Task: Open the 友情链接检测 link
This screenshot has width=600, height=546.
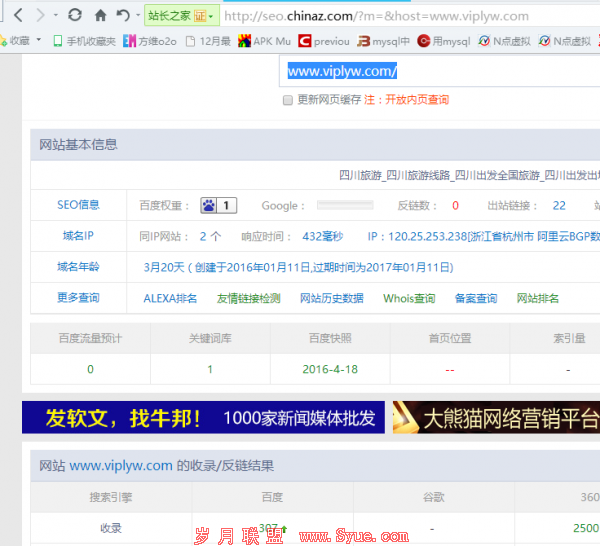Action: pos(249,298)
